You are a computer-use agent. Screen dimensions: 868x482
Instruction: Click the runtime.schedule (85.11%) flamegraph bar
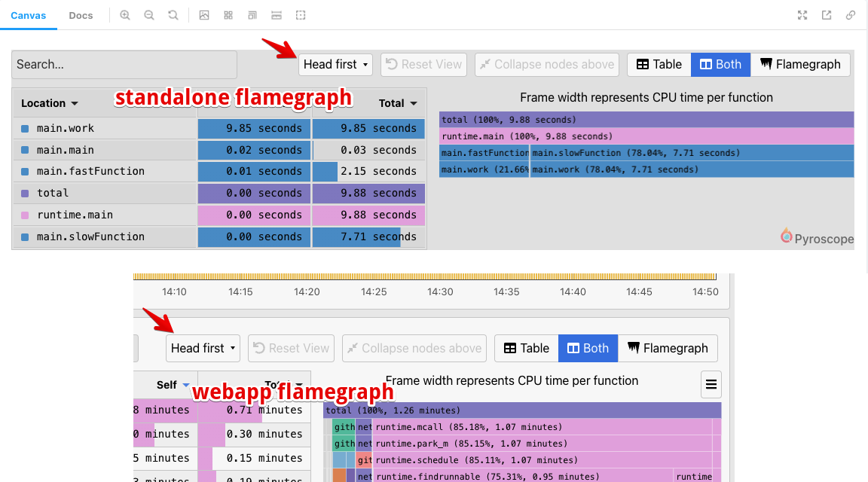pos(542,460)
